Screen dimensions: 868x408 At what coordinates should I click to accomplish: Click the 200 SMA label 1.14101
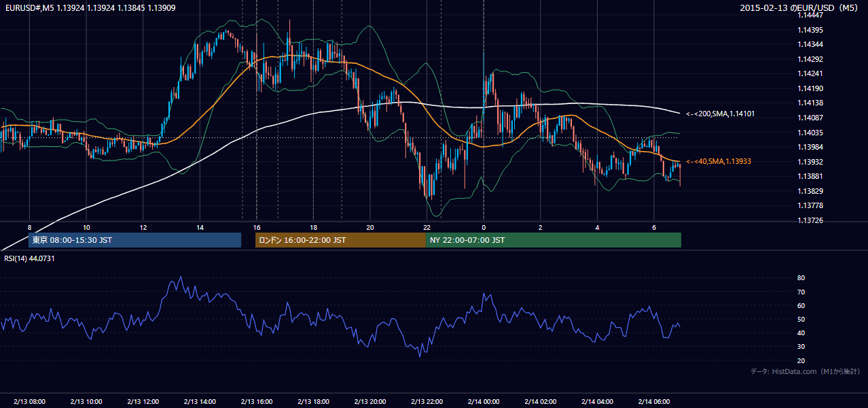tap(720, 114)
